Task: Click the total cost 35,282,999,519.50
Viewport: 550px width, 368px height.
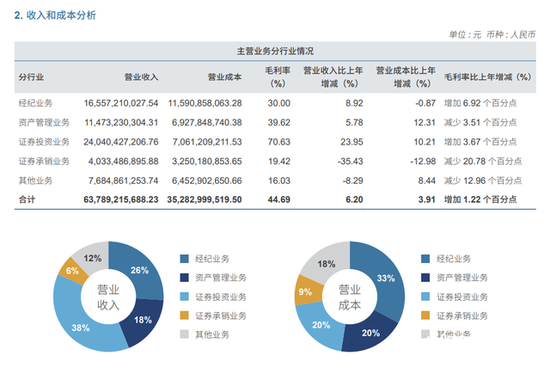Action: point(204,200)
